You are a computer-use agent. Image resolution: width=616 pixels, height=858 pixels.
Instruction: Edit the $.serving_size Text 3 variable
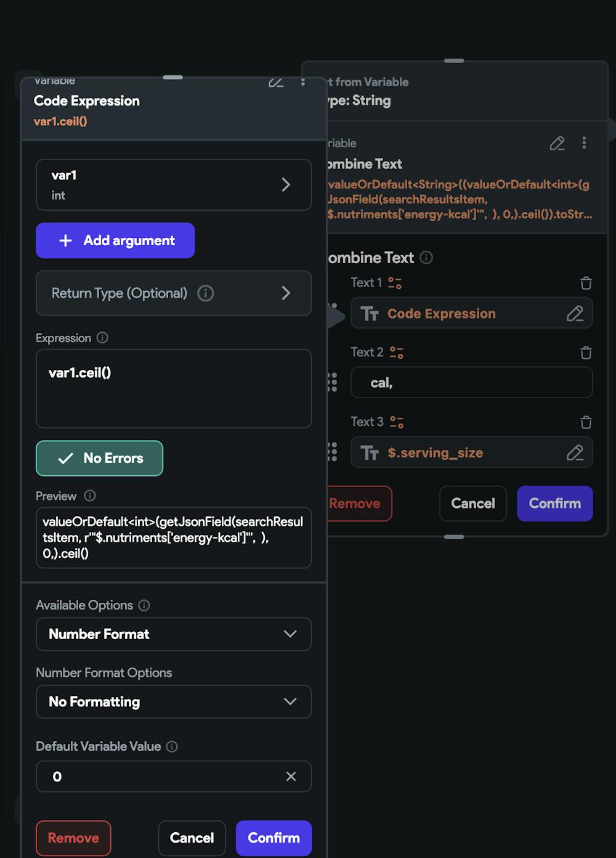click(575, 453)
